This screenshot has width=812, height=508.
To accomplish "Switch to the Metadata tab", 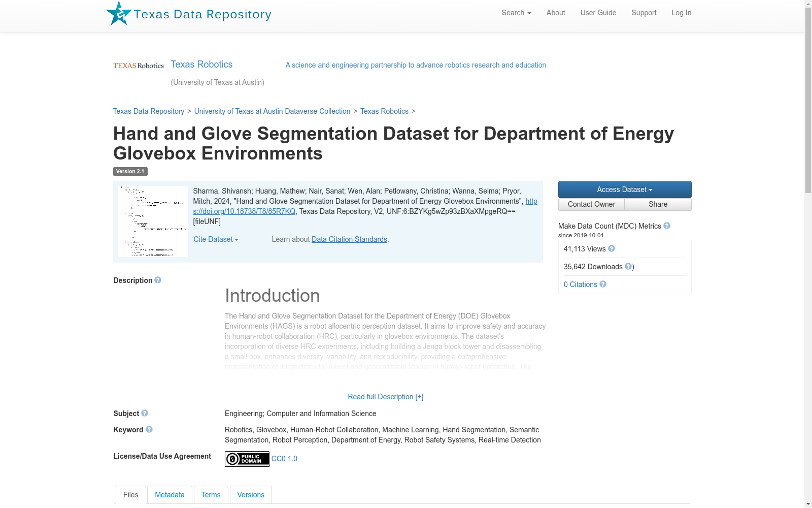I will click(x=170, y=495).
